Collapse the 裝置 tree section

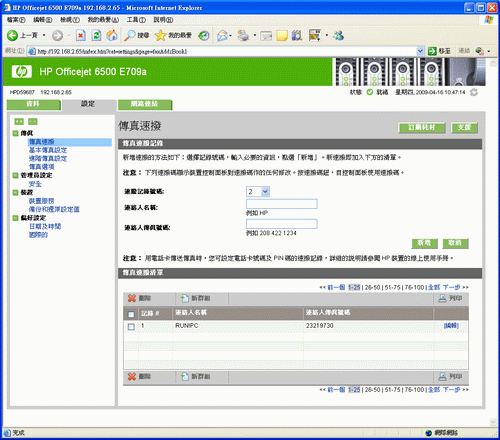coord(15,192)
